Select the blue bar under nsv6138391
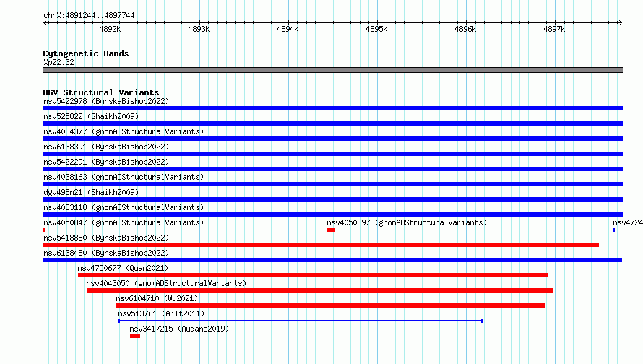The width and height of the screenshot is (643, 364). [x=332, y=154]
